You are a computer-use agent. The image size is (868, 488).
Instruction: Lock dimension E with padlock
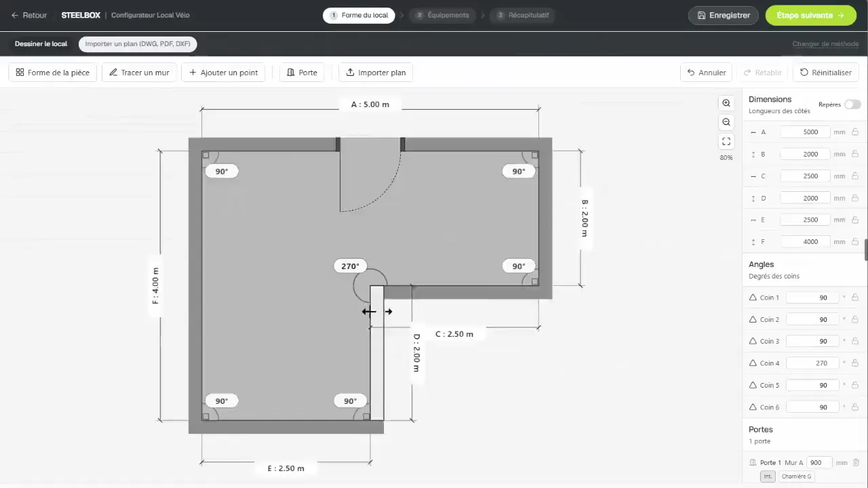(x=855, y=220)
